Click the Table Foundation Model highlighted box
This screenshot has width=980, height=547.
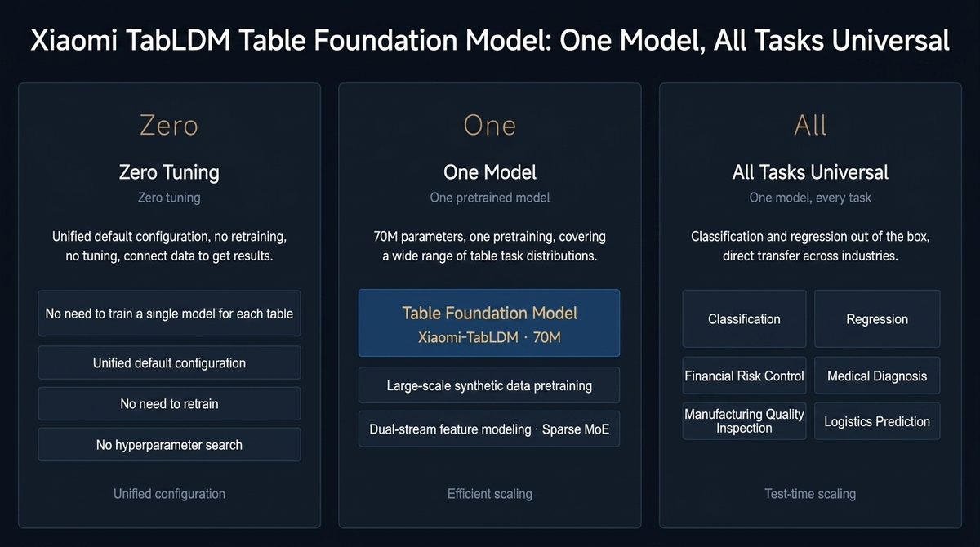pos(489,323)
